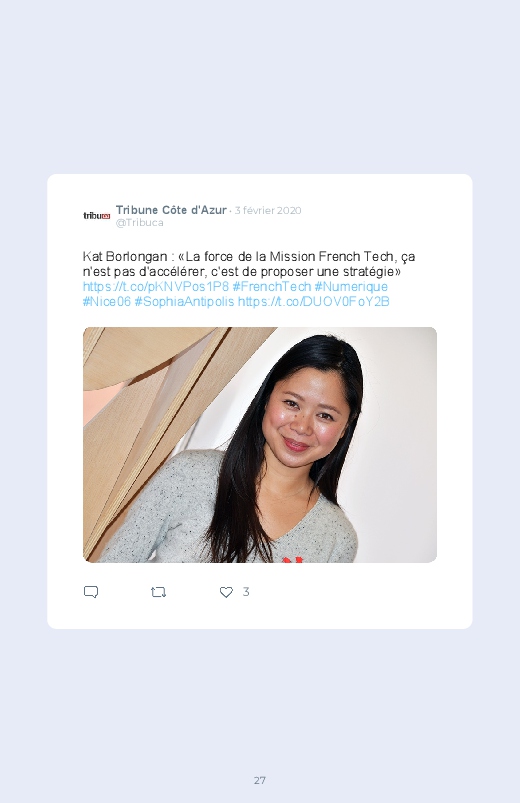Click the page number 27
Viewport: 520px width, 803px height.
pos(260,780)
